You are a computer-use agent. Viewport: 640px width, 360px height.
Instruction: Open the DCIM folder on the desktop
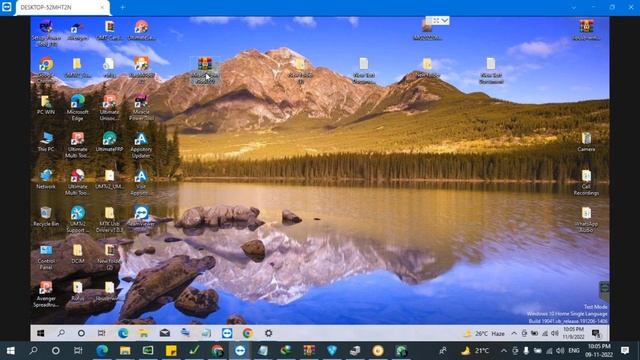pos(78,254)
